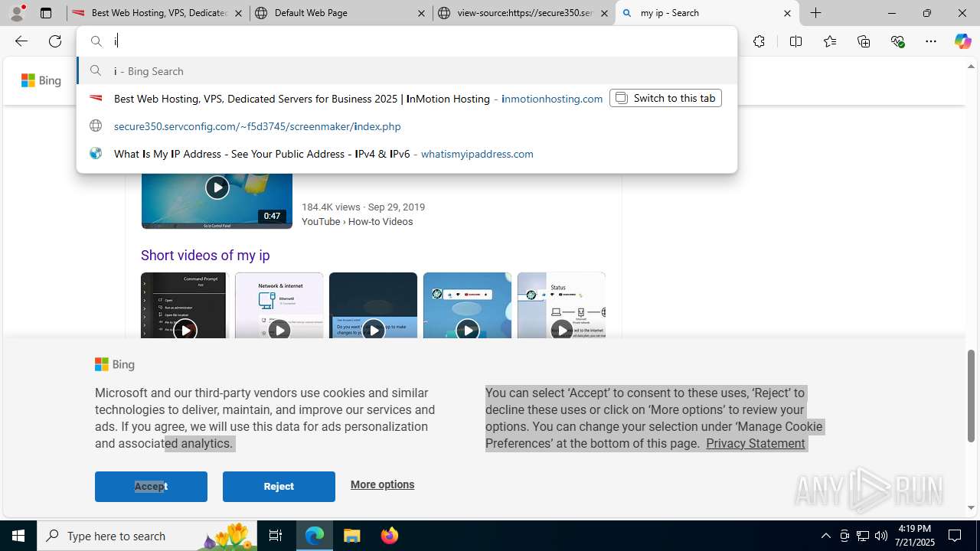This screenshot has height=551, width=980.
Task: Click '184.4K views · Sep 29, 2019' text
Action: 363,207
